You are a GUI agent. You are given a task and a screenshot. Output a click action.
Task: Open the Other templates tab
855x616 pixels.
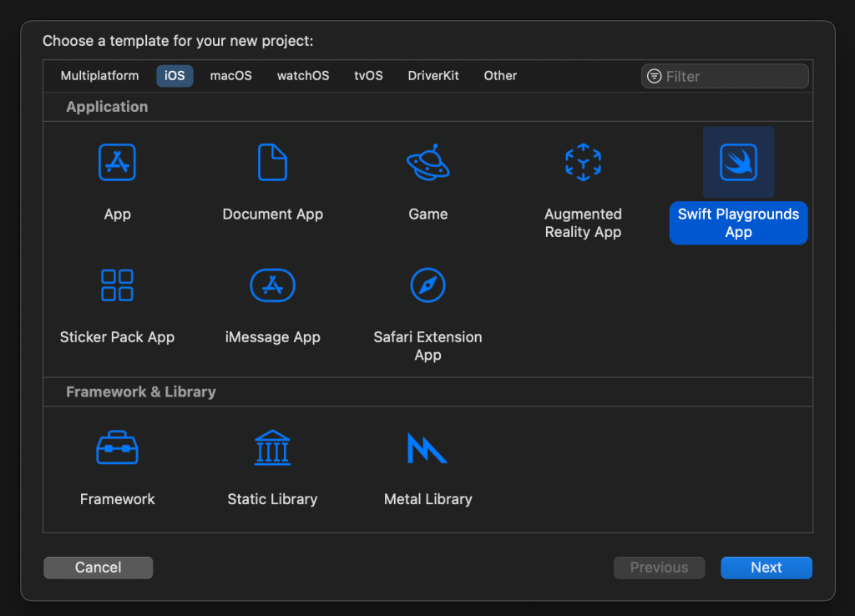pyautogui.click(x=501, y=76)
